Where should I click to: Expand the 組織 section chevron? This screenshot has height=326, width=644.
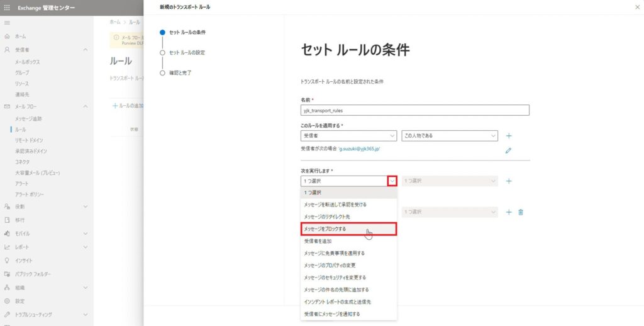coord(86,288)
